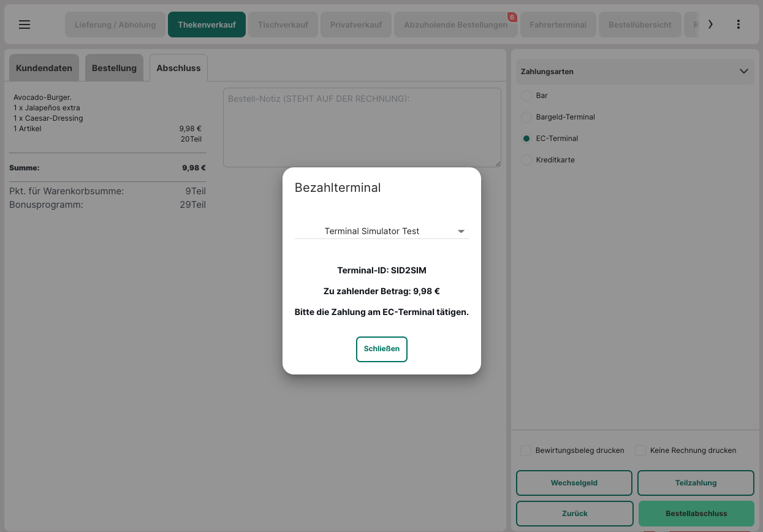Click the Teilzahlung button
Viewport: 763px width, 532px height.
click(x=696, y=483)
